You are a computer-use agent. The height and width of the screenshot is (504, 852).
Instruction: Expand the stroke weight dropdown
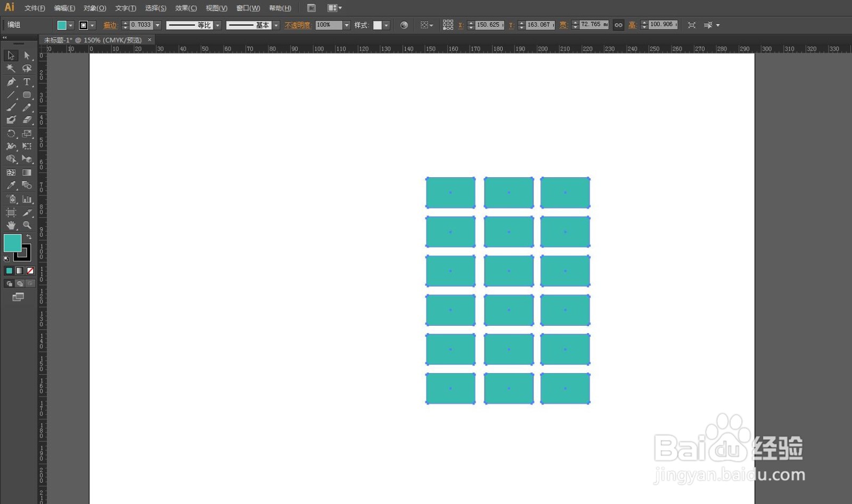[158, 25]
